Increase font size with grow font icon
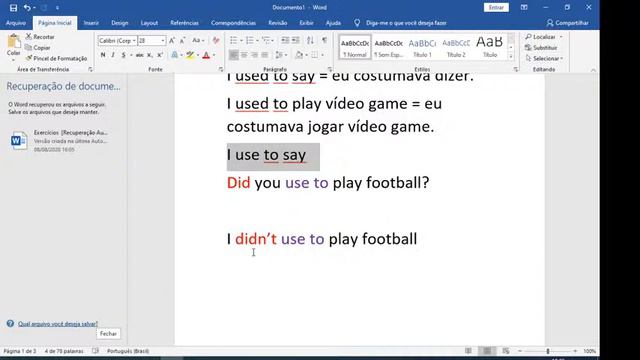Screen dimensions: 640x360 click(172, 40)
